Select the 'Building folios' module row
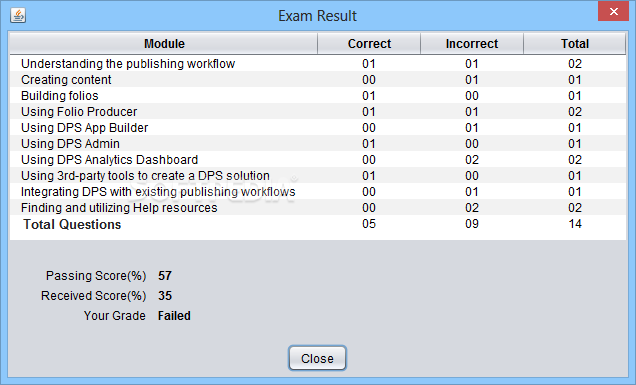Image resolution: width=636 pixels, height=385 pixels. (x=318, y=96)
